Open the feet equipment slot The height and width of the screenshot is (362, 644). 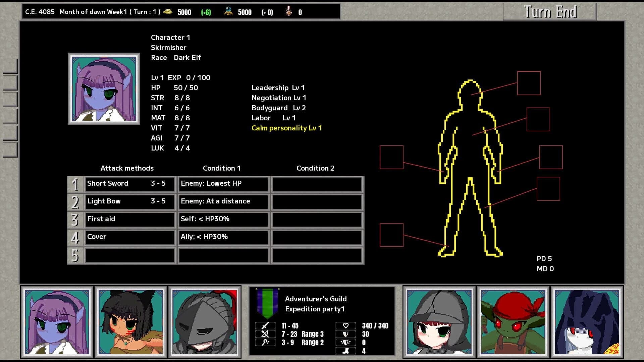pyautogui.click(x=391, y=235)
